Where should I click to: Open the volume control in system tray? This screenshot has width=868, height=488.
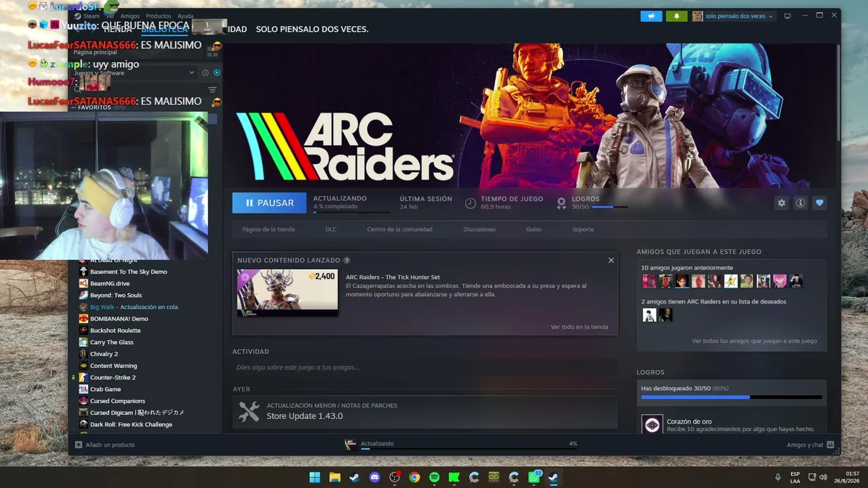(x=823, y=477)
